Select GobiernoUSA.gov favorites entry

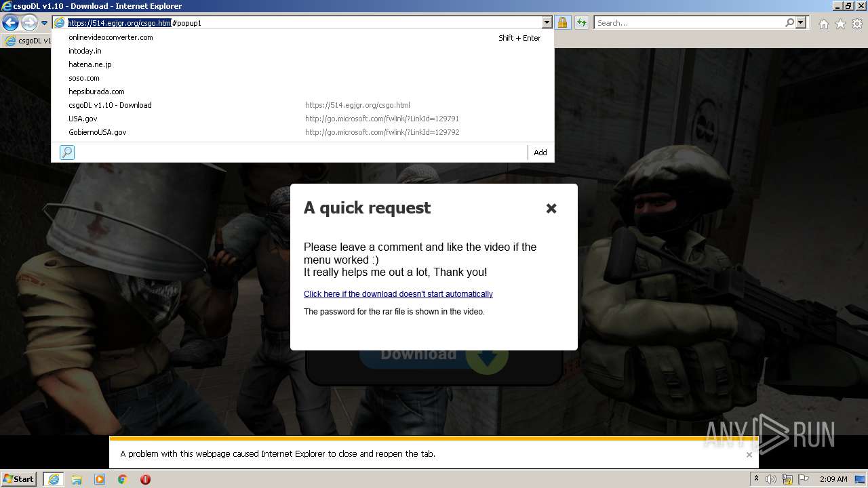[302, 132]
